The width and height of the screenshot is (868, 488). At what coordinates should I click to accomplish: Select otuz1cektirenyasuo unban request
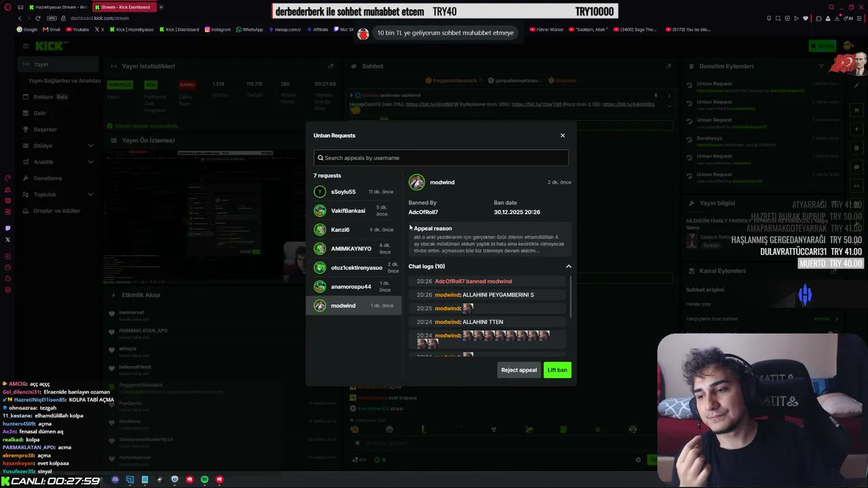pos(353,268)
